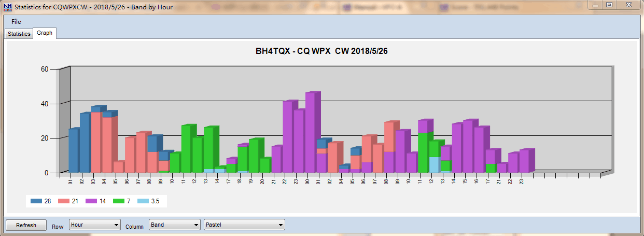Image resolution: width=644 pixels, height=236 pixels.
Task: Click the chart title BH4TQX - CQ WPX CW
Action: (321, 51)
